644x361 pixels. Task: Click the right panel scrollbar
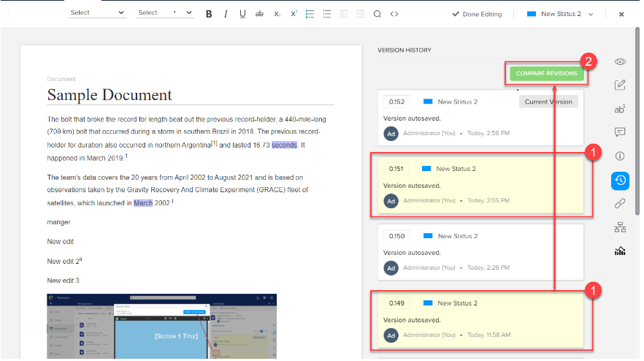(x=637, y=121)
